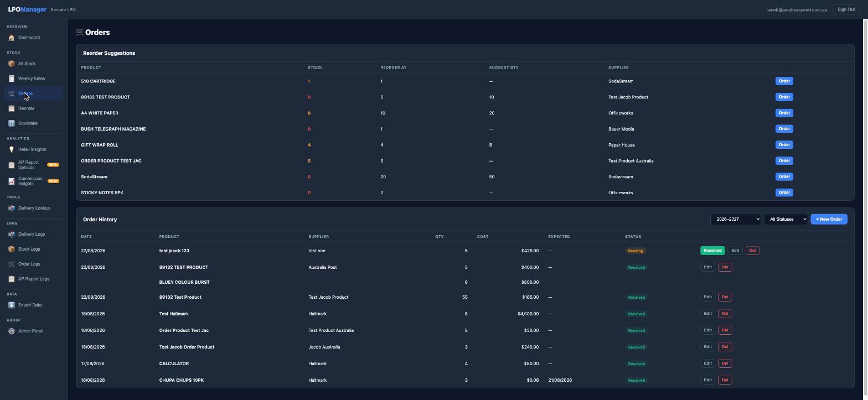Click the Stocktake calculator icon
This screenshot has width=868, height=400.
(12, 123)
